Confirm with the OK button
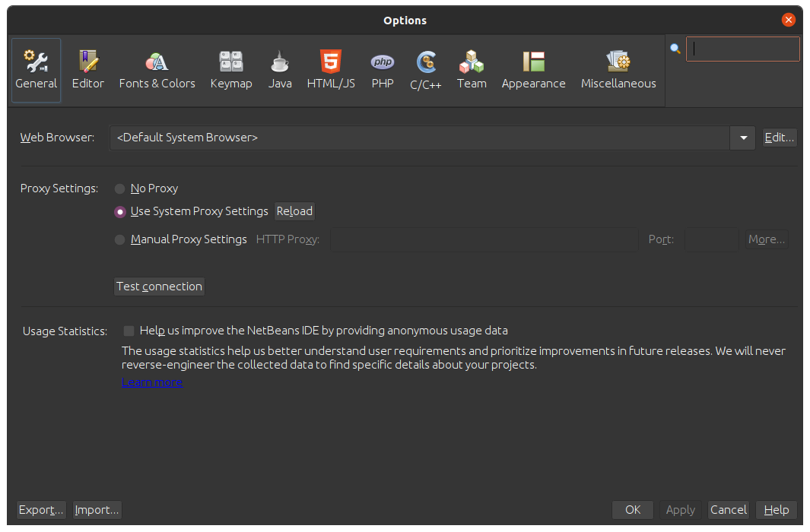 [x=633, y=510]
